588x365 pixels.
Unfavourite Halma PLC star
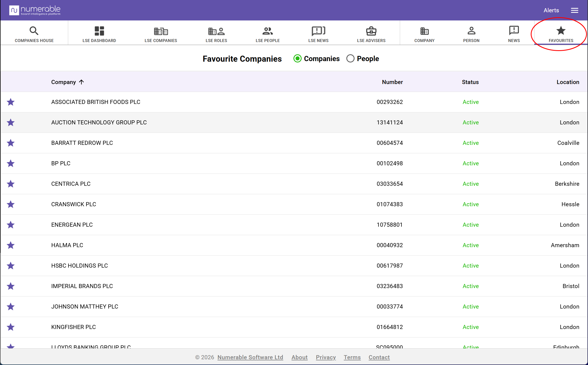point(11,245)
